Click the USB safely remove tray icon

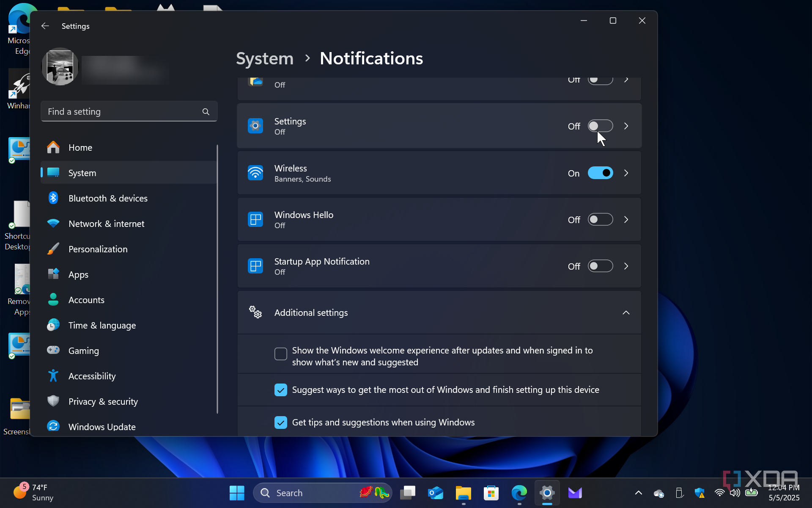[x=679, y=493]
